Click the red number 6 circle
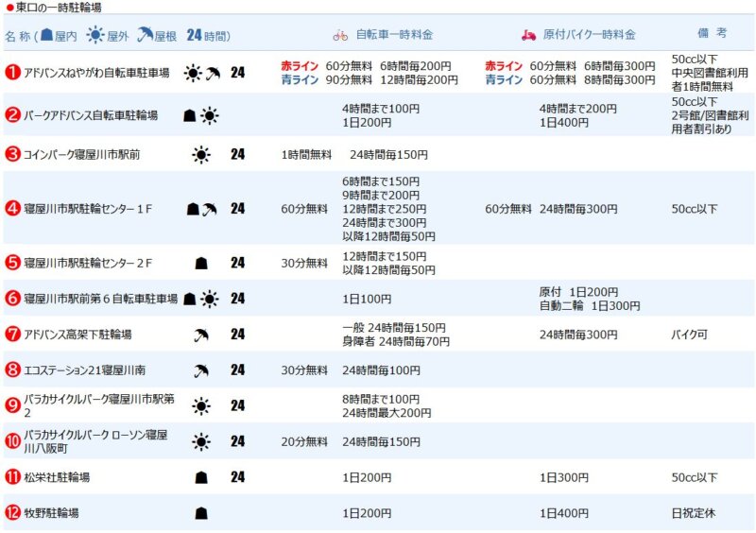Screen dimensions: 756x533 13,299
